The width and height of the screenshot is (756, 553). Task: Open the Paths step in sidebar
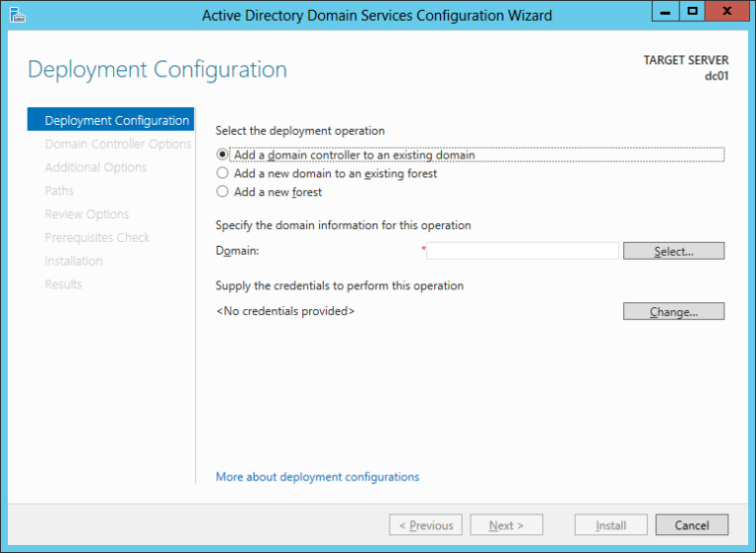tap(59, 191)
